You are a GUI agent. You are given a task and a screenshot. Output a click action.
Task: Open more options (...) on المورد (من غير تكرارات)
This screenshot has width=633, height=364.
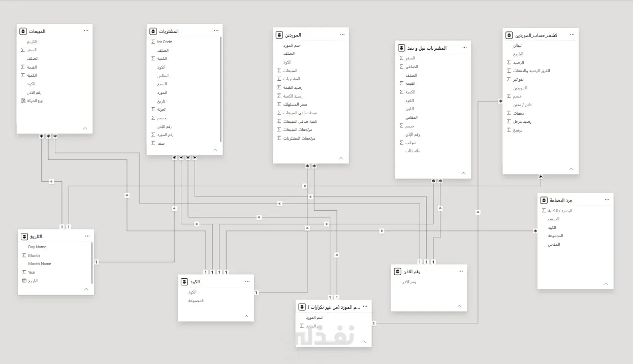[x=365, y=307]
